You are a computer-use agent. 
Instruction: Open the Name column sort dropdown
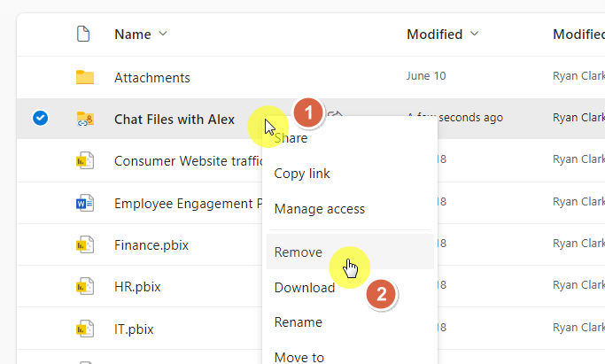163,34
